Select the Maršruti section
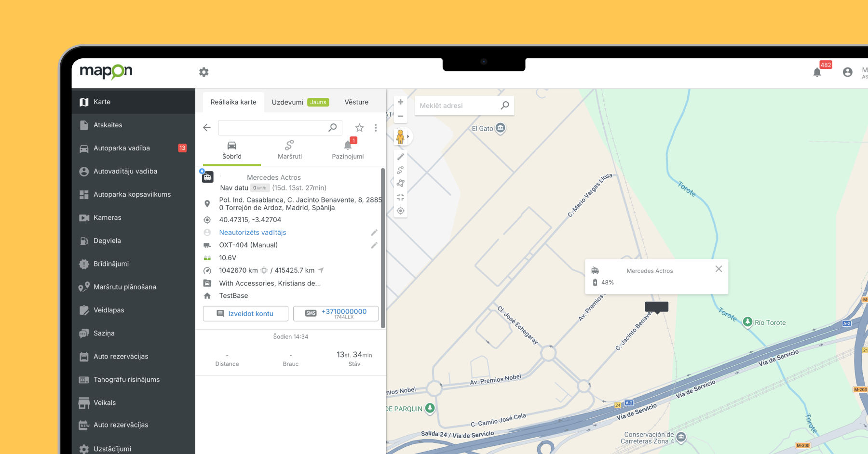868x454 pixels. 290,150
